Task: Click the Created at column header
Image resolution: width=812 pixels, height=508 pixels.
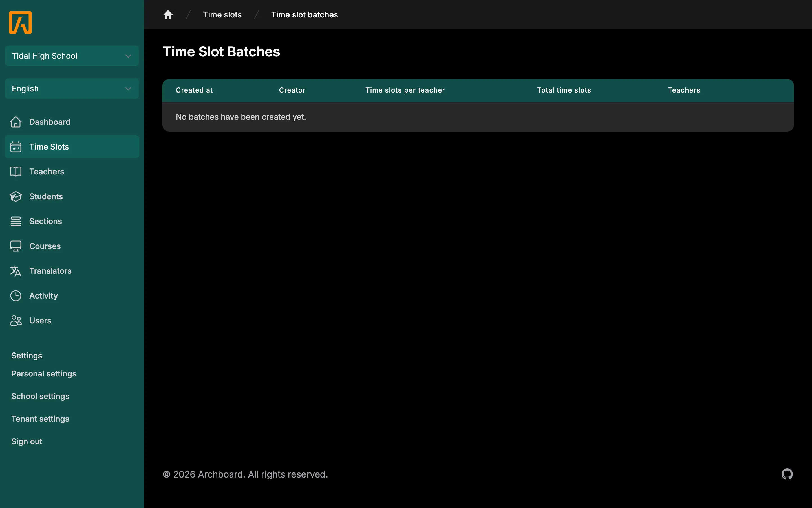Action: click(194, 90)
